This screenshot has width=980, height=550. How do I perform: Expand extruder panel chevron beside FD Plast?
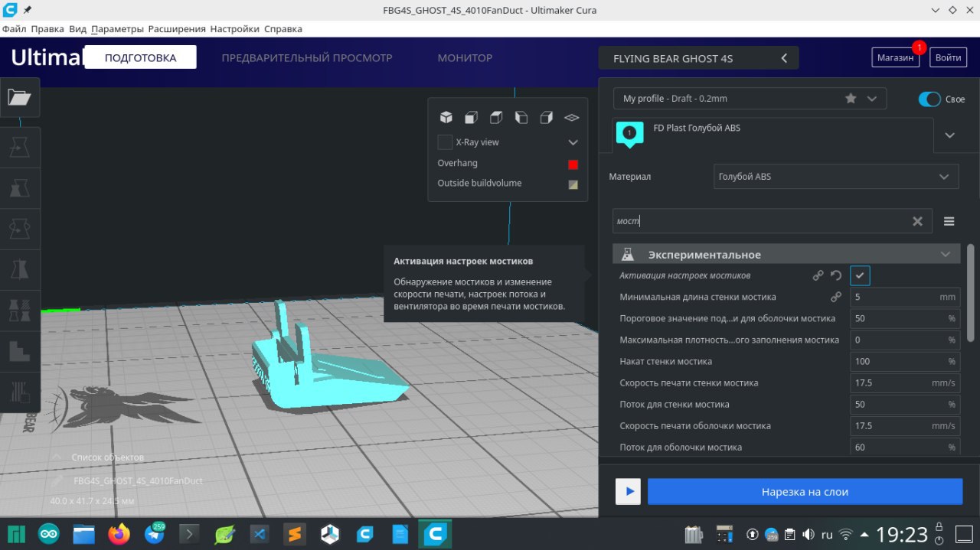pos(950,135)
